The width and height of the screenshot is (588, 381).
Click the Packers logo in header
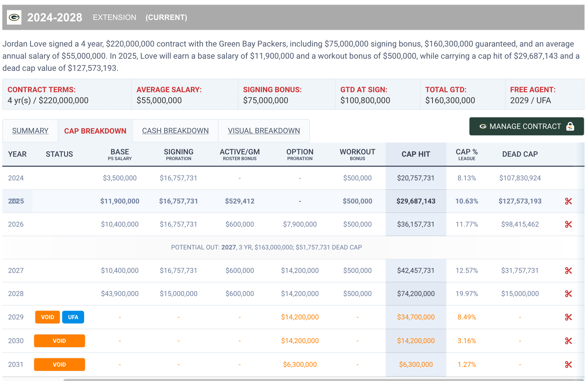click(14, 17)
